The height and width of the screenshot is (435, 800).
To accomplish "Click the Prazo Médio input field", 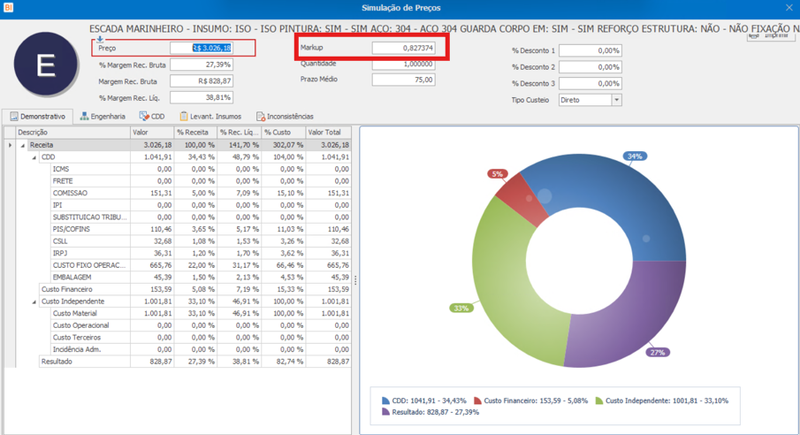I will [x=403, y=80].
